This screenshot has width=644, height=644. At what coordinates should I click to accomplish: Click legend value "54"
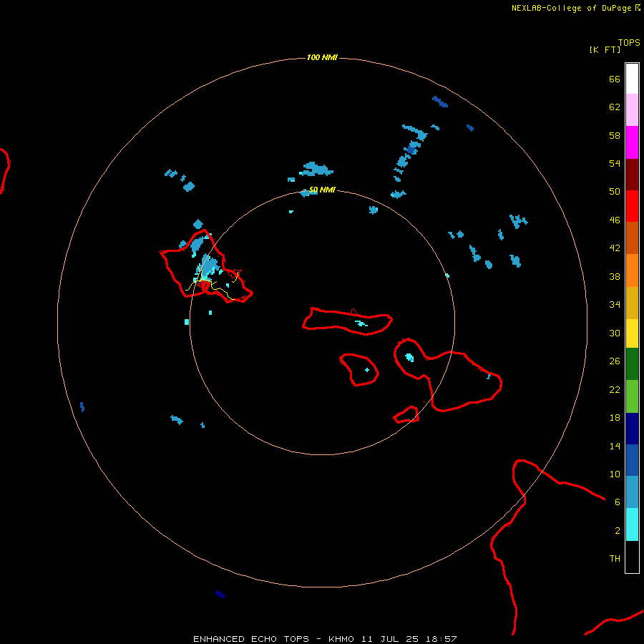pos(615,163)
